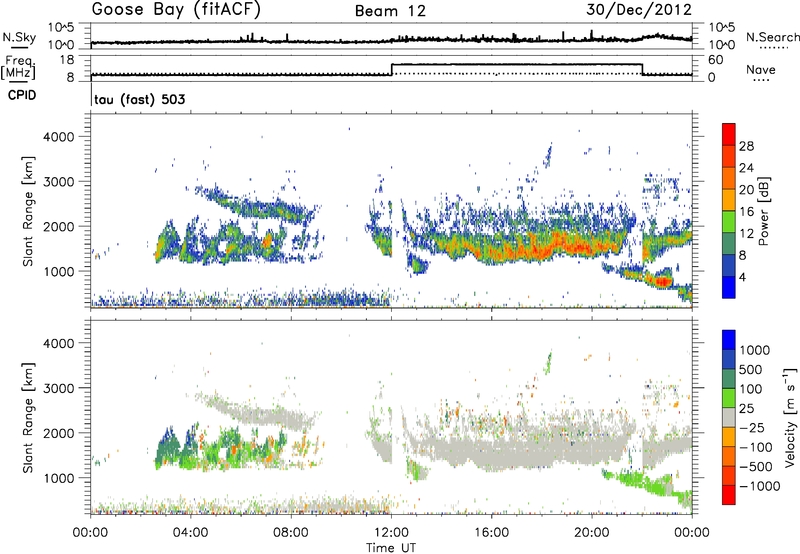Click the blue bottom segment of Power colorbar
The width and height of the screenshot is (800, 554).
[x=729, y=287]
